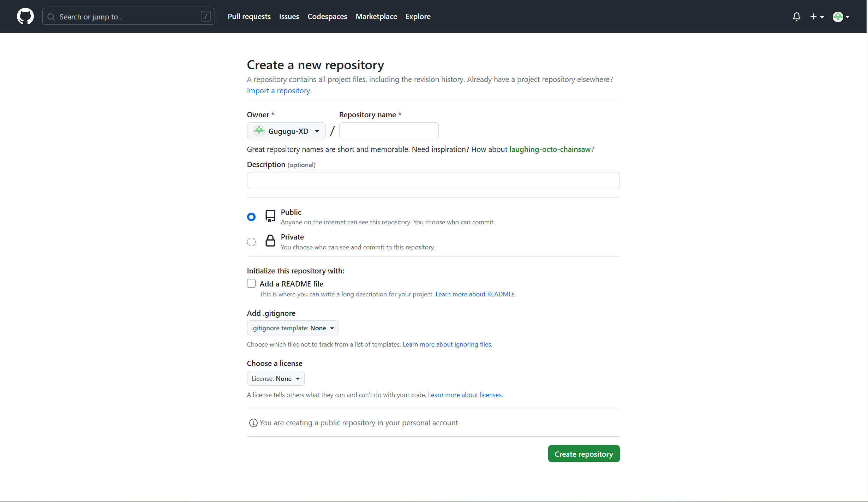This screenshot has width=868, height=502.
Task: Expand the Owner Gugugu-XD dropdown
Action: click(x=286, y=131)
